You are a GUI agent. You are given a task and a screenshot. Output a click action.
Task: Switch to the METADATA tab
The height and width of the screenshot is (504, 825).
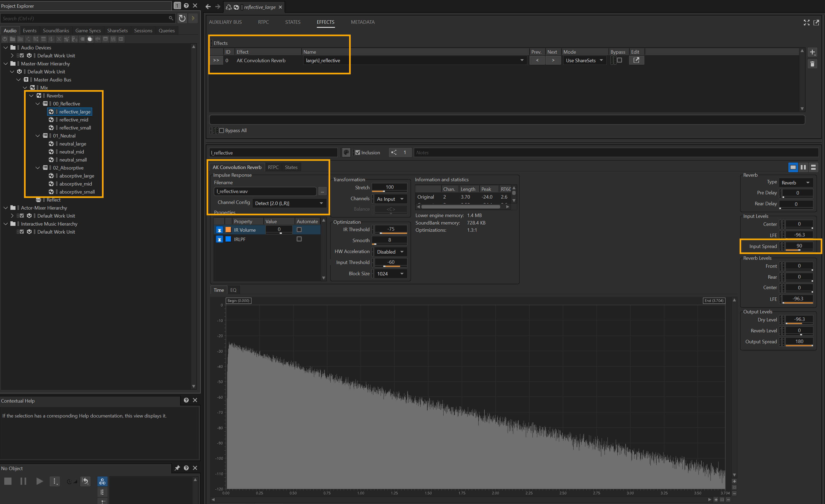pos(363,22)
